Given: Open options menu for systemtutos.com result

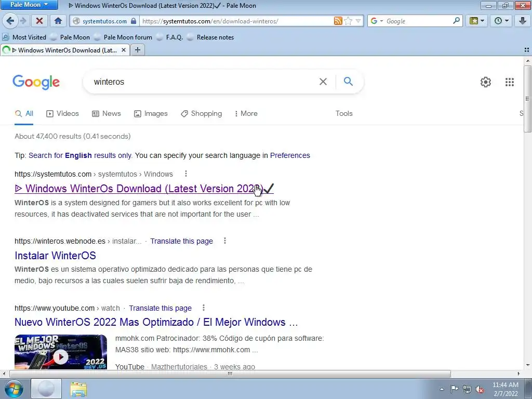Looking at the screenshot, I should (x=186, y=174).
